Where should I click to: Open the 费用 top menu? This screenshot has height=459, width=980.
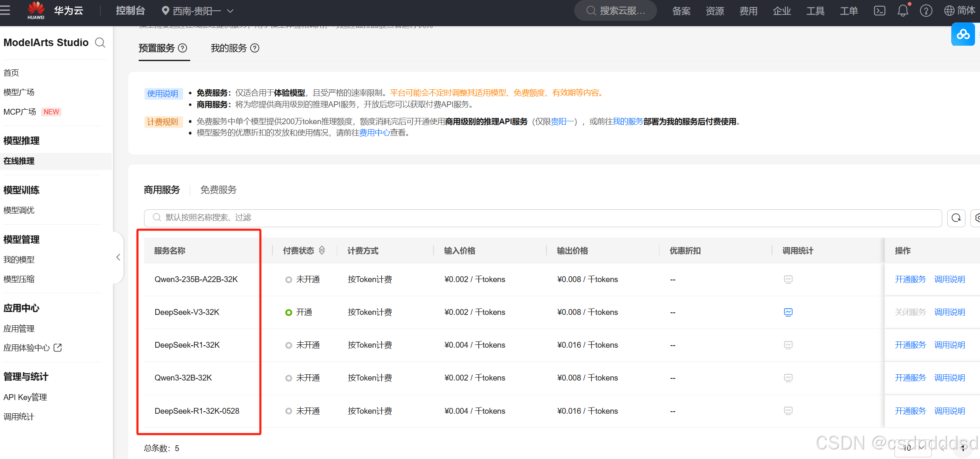click(748, 11)
